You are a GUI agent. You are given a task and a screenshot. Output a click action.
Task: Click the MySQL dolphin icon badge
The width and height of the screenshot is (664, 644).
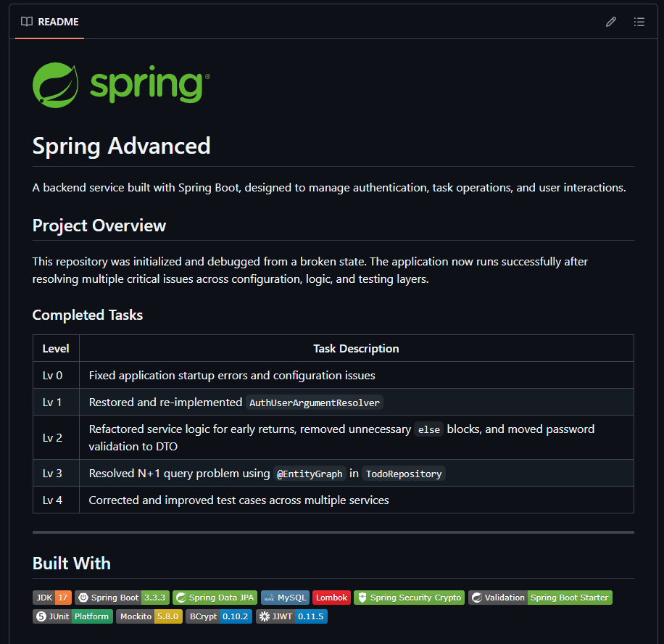(284, 597)
